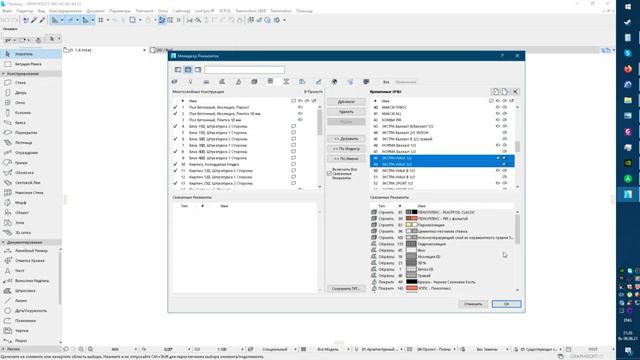This screenshot has width=640, height=360.
Task: Click the '<< По Индексу' button
Action: point(346,149)
